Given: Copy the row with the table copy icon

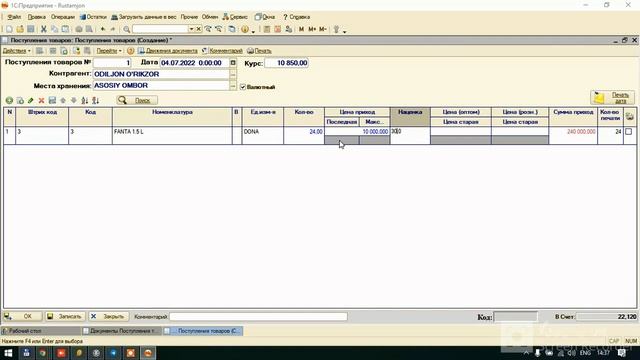Looking at the screenshot, I should coord(20,100).
